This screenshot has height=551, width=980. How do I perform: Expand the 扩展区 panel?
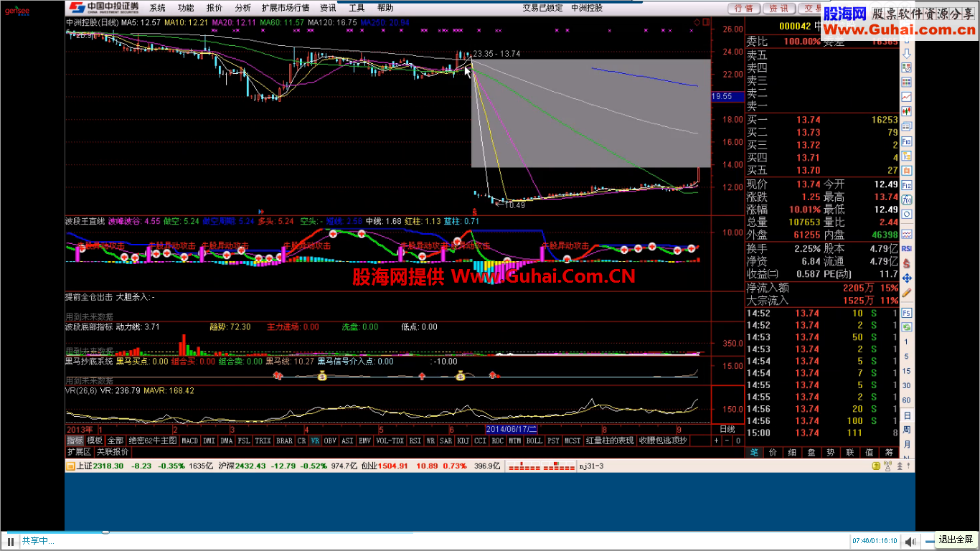pos(79,452)
